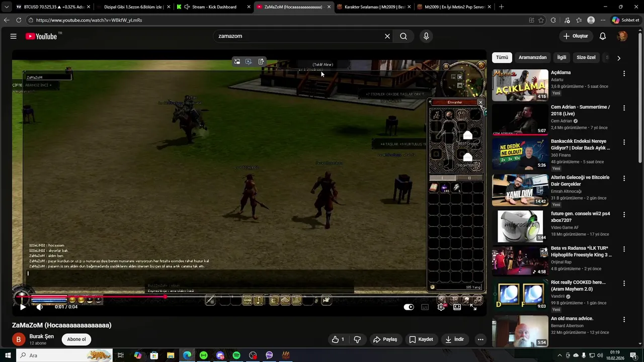Switch to the BTCUSD browser tab

(x=53, y=7)
